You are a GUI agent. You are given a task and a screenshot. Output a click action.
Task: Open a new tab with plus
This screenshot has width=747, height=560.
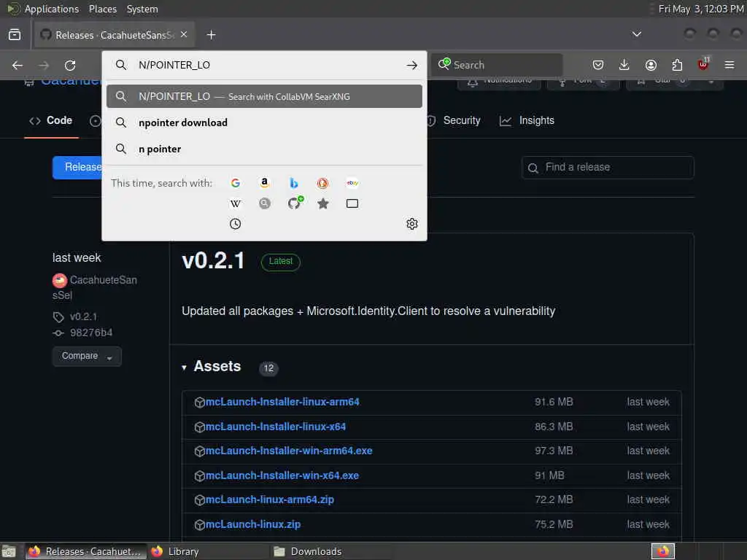pos(211,35)
